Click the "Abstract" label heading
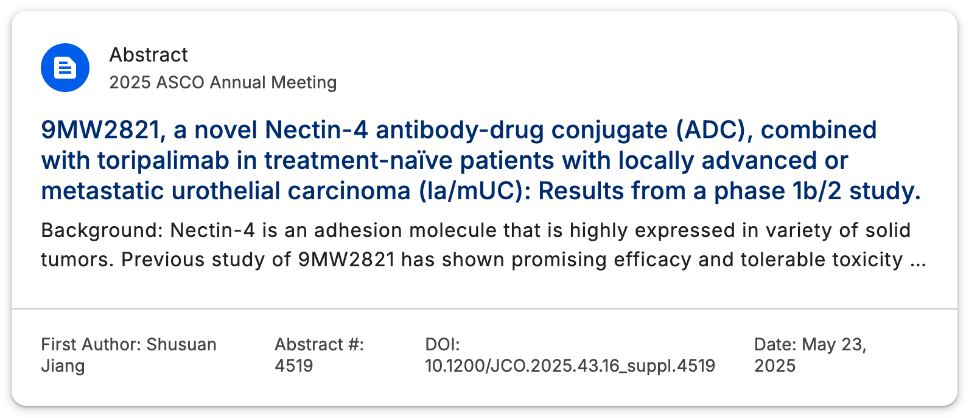The width and height of the screenshot is (980, 418). tap(149, 55)
